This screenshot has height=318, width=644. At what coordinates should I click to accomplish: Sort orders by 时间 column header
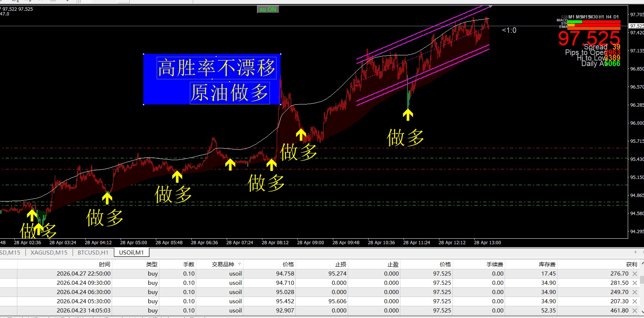(104, 264)
